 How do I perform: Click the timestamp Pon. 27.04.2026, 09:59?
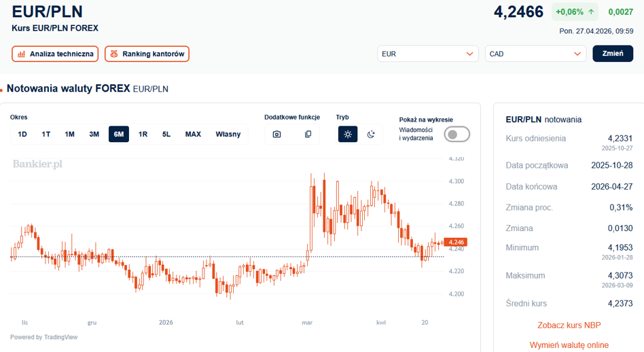tap(596, 31)
